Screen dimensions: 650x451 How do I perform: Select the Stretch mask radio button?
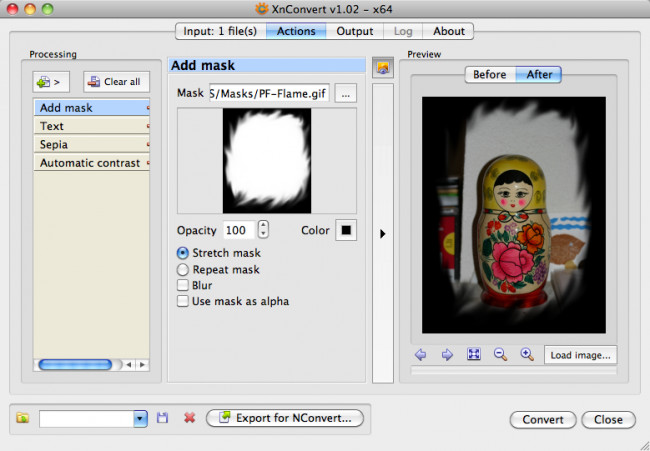click(183, 253)
